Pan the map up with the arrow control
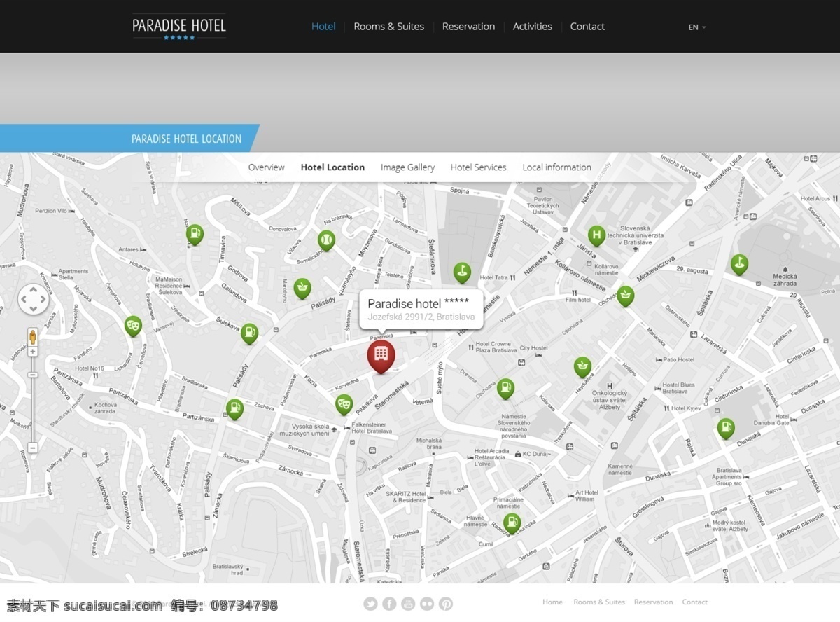The image size is (840, 622). (34, 290)
